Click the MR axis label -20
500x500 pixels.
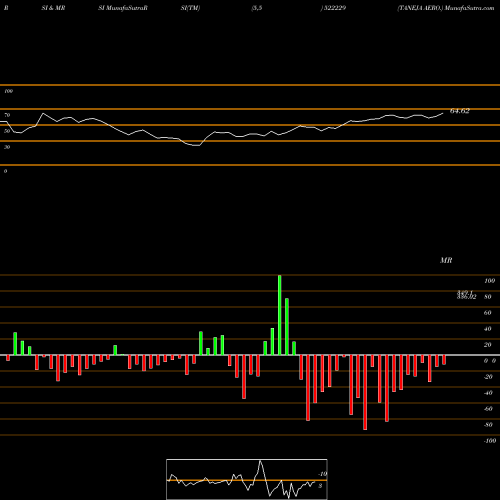click(488, 377)
